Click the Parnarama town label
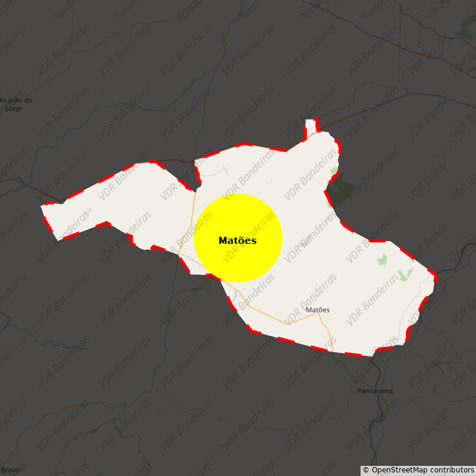Image resolution: width=476 pixels, height=476 pixels. click(375, 391)
